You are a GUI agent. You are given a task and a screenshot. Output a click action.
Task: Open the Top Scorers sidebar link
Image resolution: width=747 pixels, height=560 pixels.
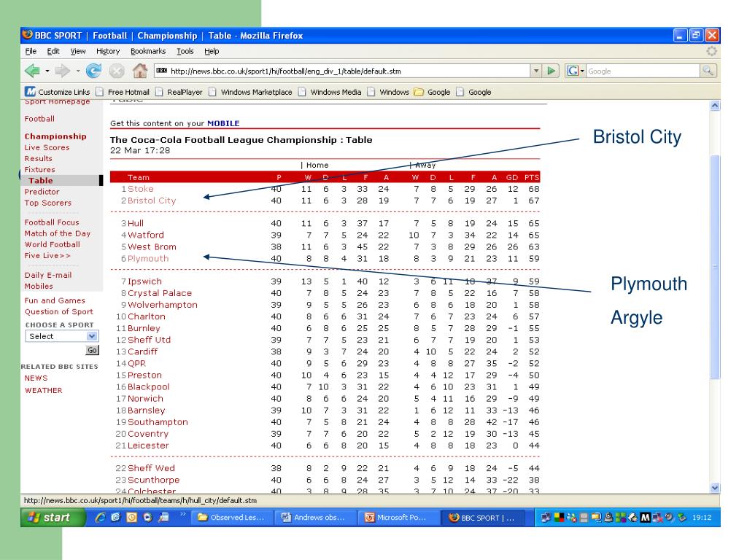click(47, 203)
